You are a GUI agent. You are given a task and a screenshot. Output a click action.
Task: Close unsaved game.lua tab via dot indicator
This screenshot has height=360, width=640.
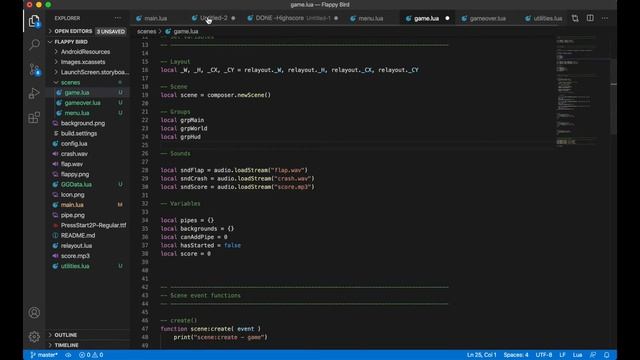click(447, 18)
